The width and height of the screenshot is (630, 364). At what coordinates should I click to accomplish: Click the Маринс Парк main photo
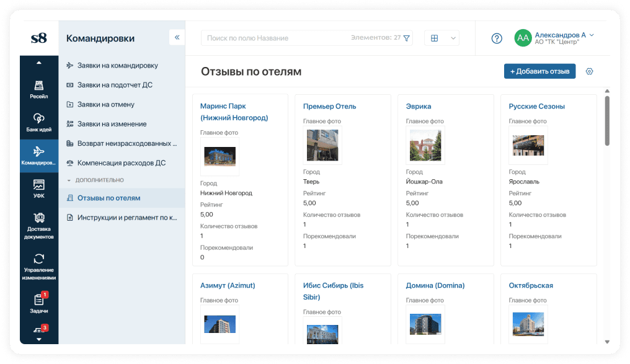(220, 156)
